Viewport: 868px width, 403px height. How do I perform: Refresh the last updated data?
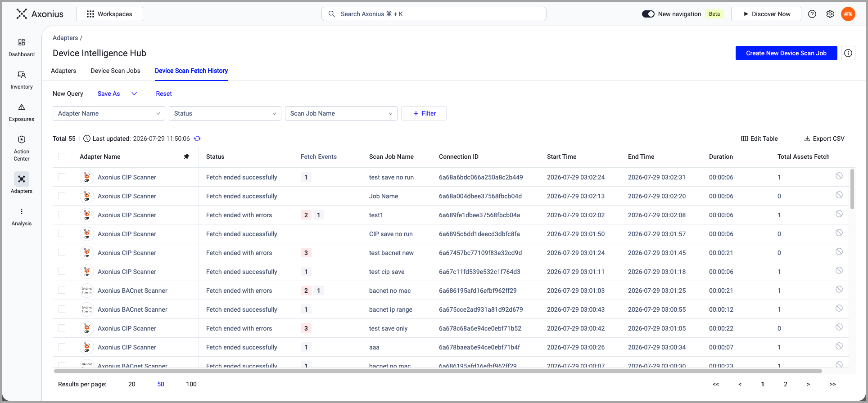(x=197, y=139)
